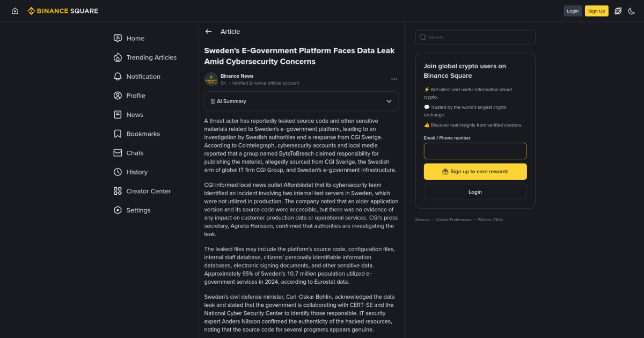644x338 pixels.
Task: Click the gift icon on signup button
Action: point(445,172)
